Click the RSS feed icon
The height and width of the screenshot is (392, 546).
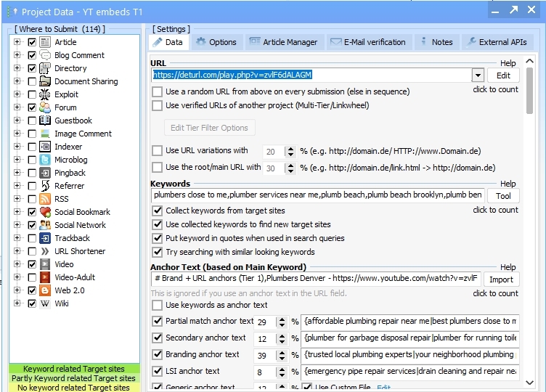coord(45,199)
